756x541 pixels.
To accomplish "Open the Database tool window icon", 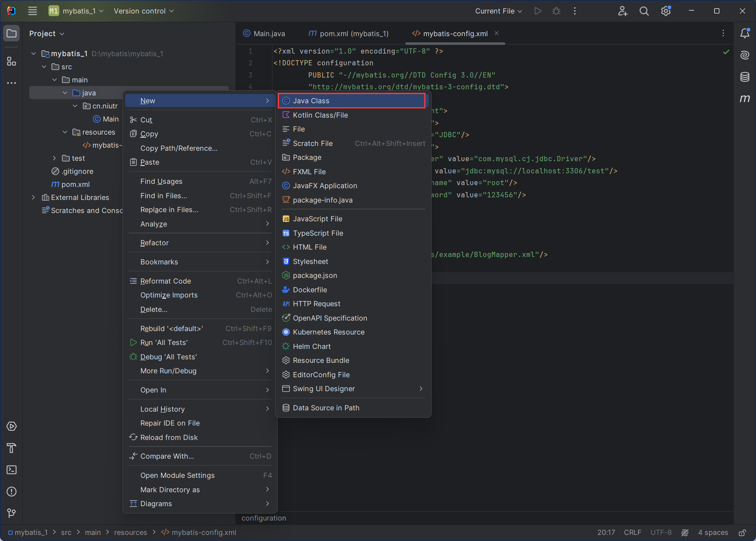I will point(745,77).
